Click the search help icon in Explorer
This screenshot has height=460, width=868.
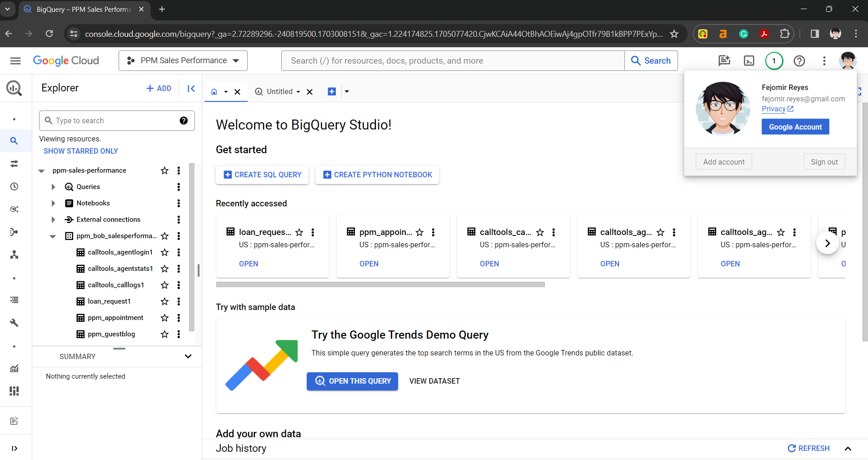[x=184, y=120]
